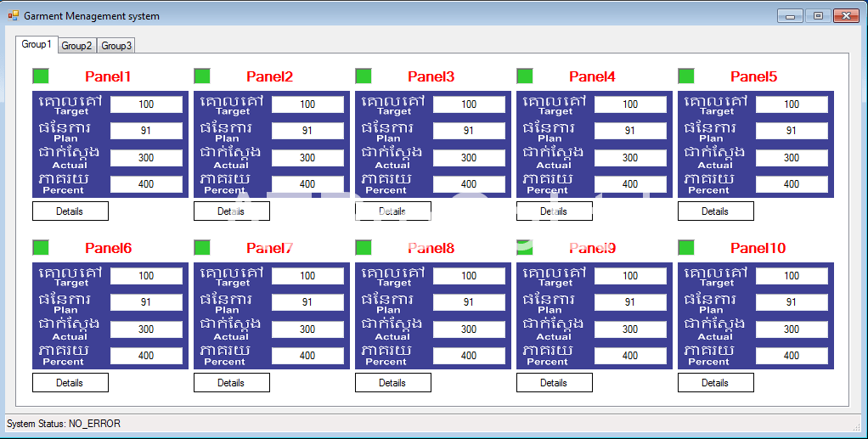The width and height of the screenshot is (868, 439).
Task: Click the Details button under Panel7
Action: pyautogui.click(x=232, y=383)
